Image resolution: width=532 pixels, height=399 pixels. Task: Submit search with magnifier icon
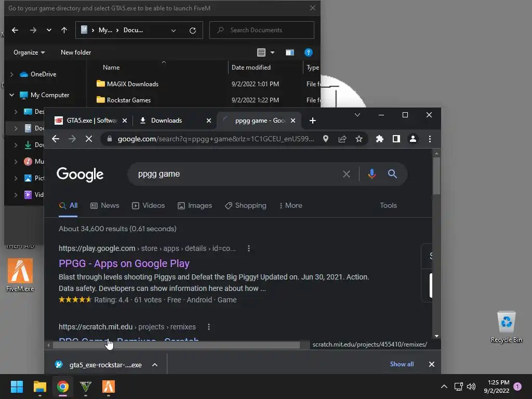click(392, 174)
